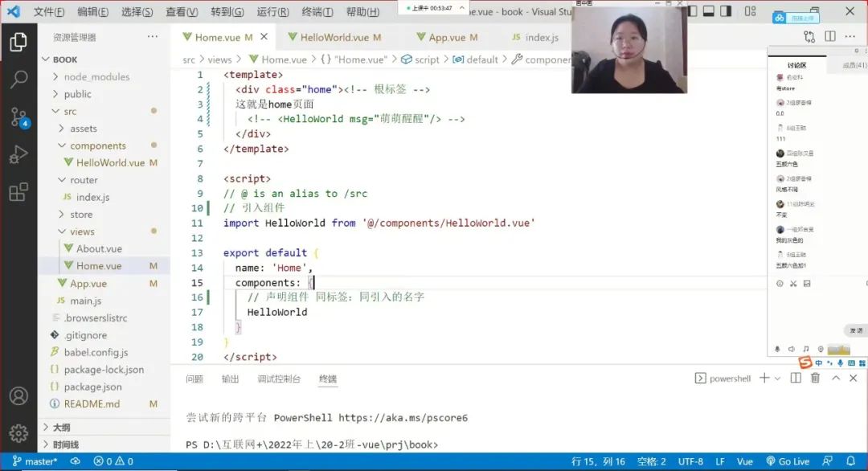Open the errors and warnings count in the status bar
Image resolution: width=868 pixels, height=471 pixels.
point(113,461)
